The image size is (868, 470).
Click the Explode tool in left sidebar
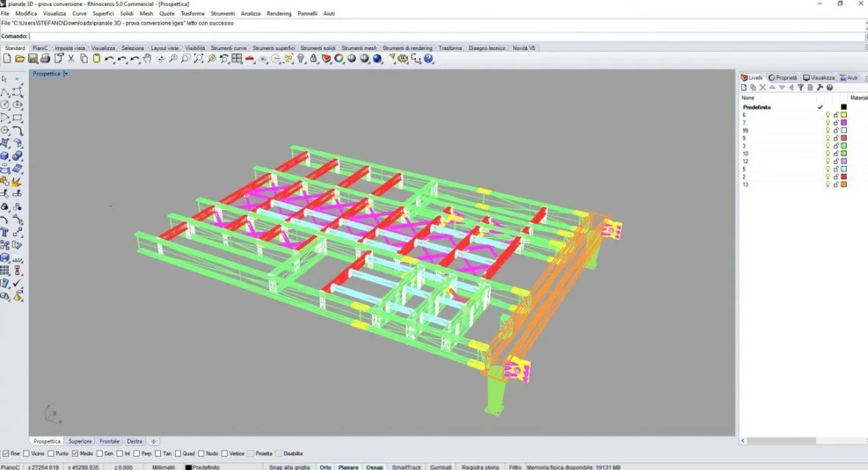18,181
